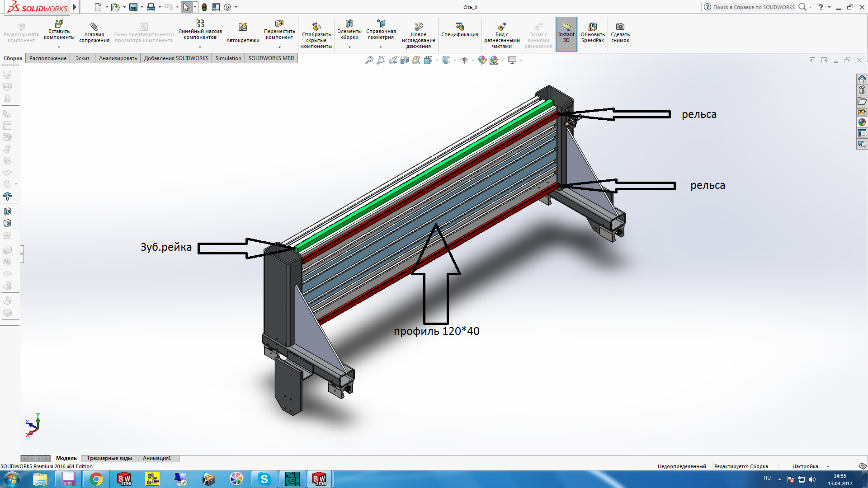Click the help search input field
The width and height of the screenshot is (868, 488).
pyautogui.click(x=754, y=7)
